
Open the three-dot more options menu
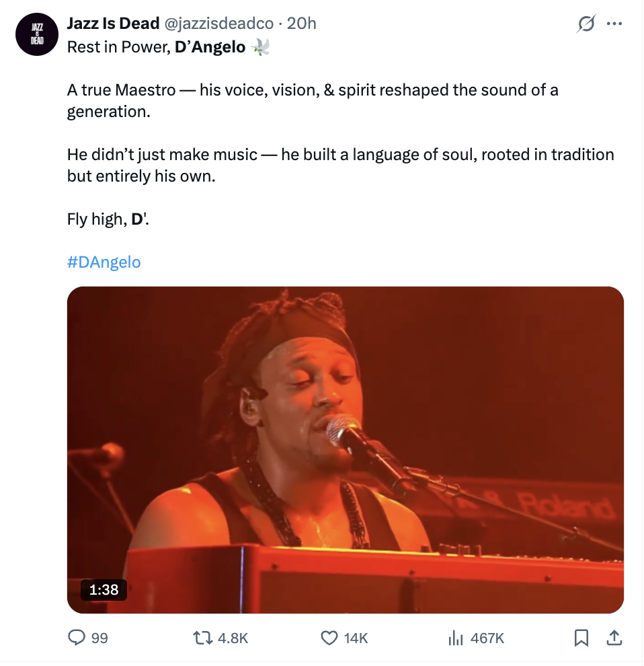click(614, 24)
